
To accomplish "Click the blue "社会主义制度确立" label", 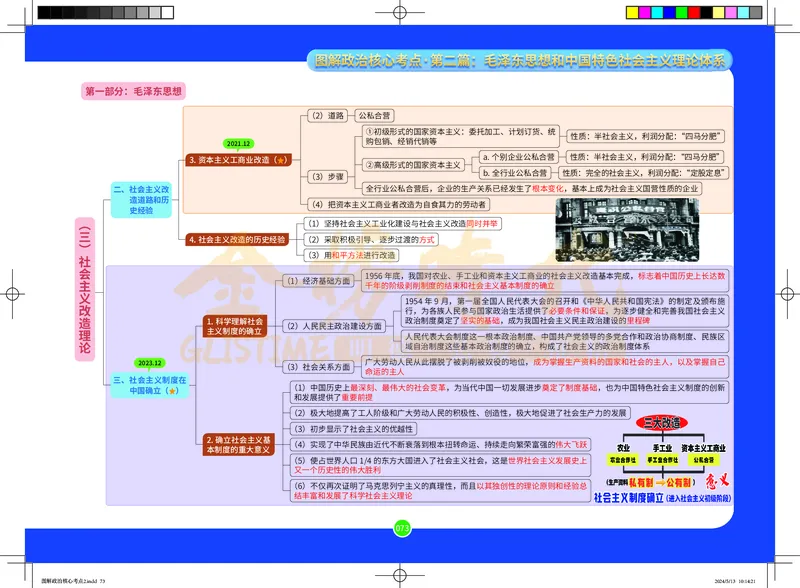I will [629, 497].
